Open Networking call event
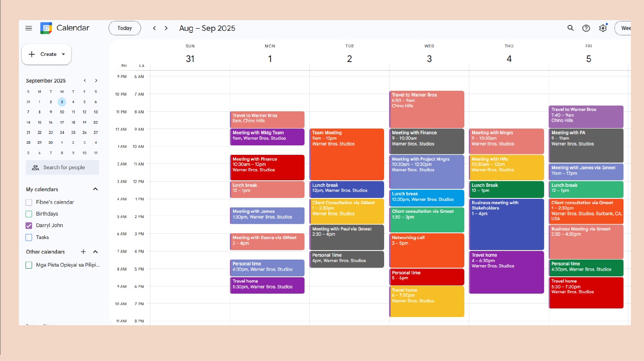Screen dimensions: 644x361 coord(427,251)
